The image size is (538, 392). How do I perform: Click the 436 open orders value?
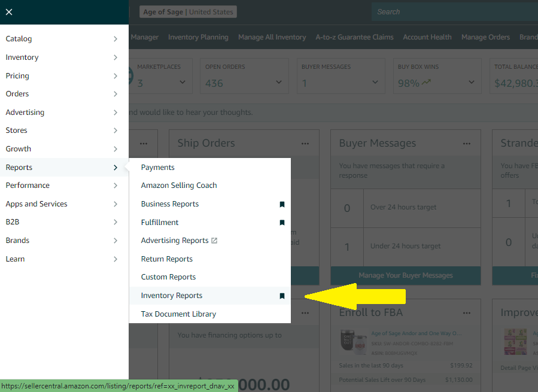(214, 83)
